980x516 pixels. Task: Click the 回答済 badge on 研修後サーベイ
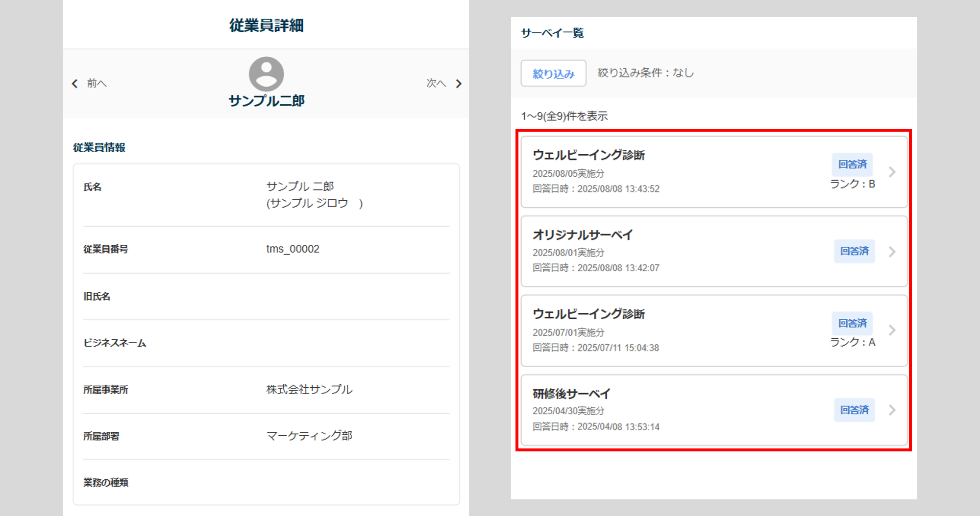[x=854, y=410]
